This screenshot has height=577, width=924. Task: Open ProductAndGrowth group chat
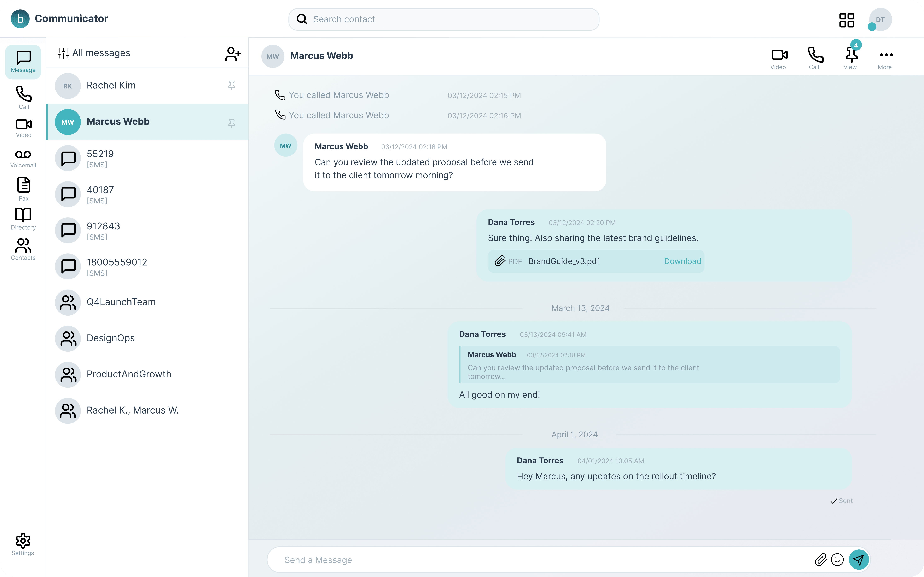coord(147,375)
